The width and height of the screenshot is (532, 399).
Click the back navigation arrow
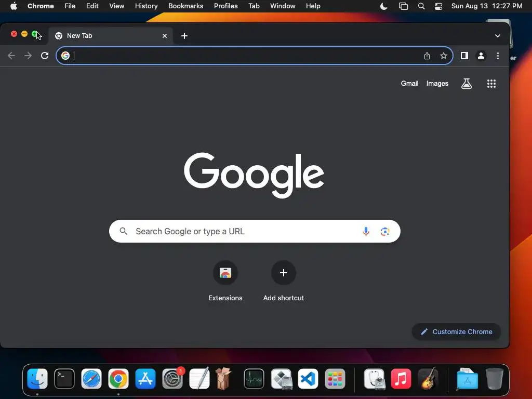pos(11,56)
